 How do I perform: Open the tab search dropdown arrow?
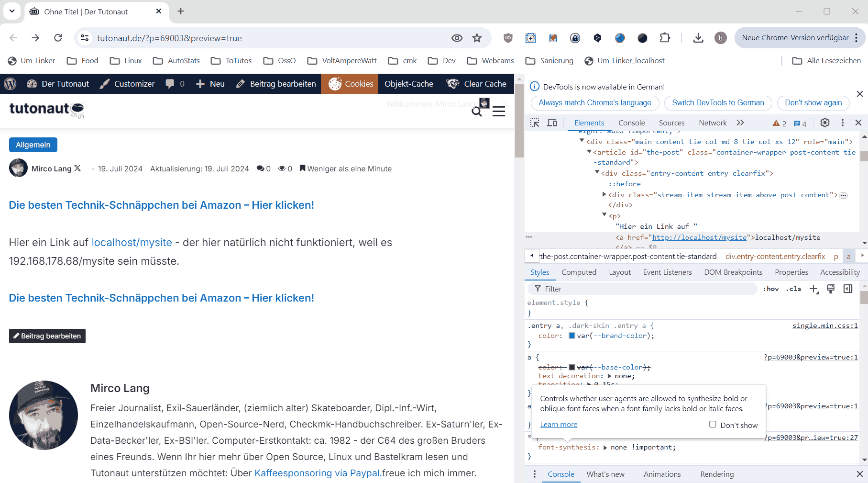click(12, 11)
